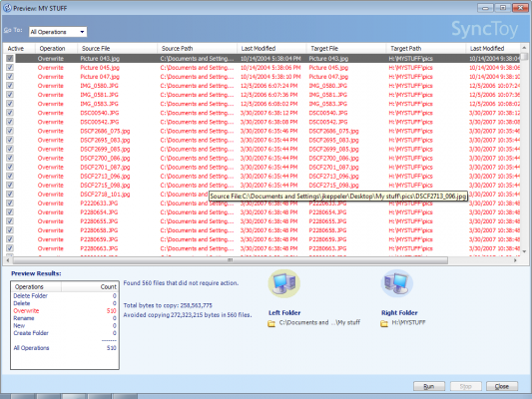Click the horizontal scrollbar thumb under the file list
532x399 pixels.
(x=230, y=260)
